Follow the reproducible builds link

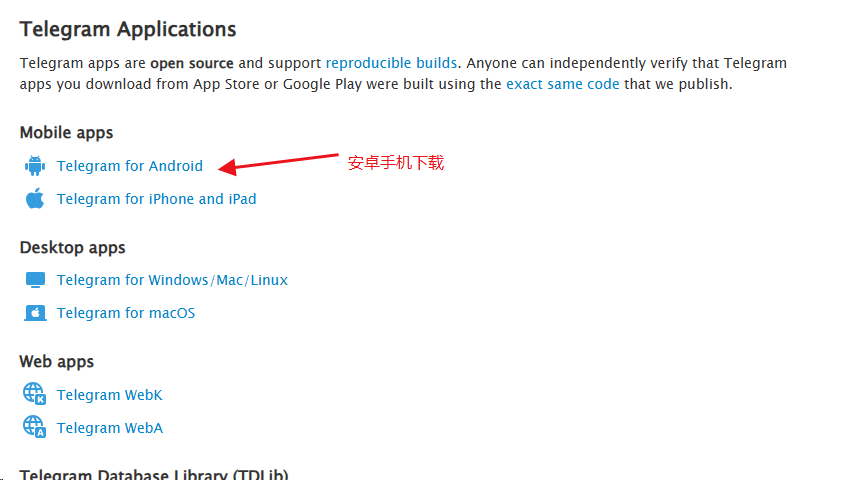[x=391, y=63]
